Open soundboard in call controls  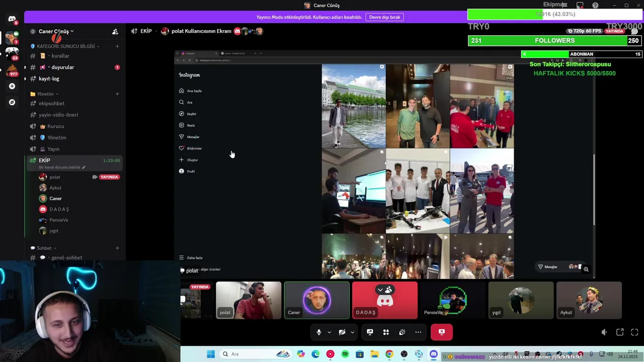[x=402, y=332]
